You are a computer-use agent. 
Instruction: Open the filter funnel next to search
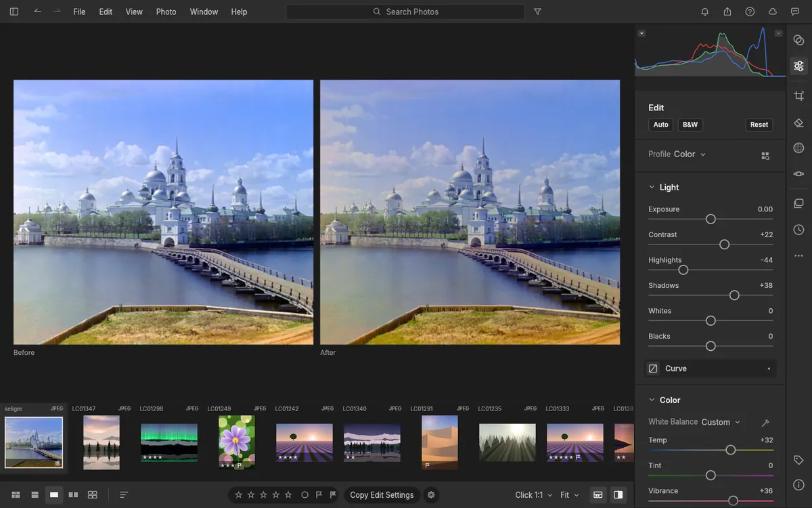click(537, 12)
